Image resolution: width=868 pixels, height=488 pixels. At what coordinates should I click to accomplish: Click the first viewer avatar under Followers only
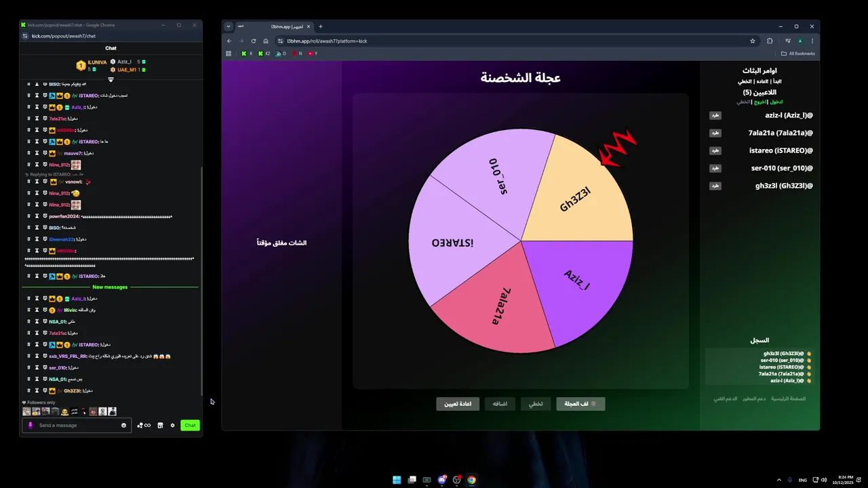26,411
